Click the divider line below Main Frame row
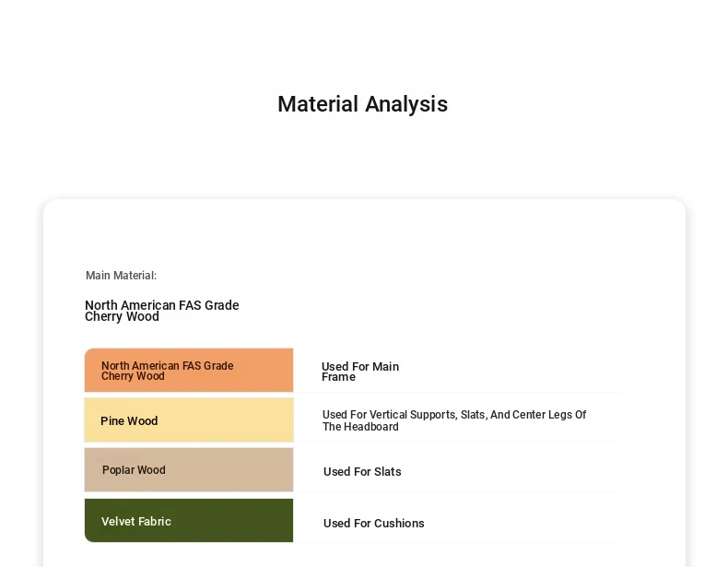The width and height of the screenshot is (728, 567). [x=456, y=393]
